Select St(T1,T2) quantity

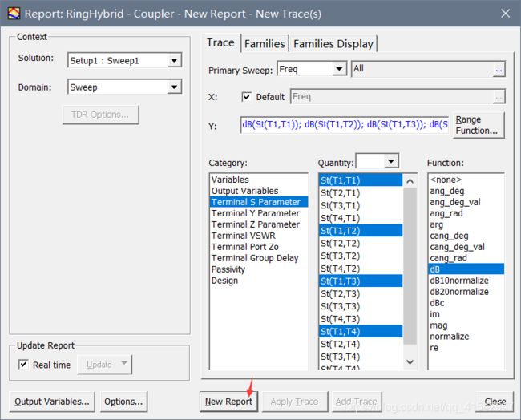point(361,231)
